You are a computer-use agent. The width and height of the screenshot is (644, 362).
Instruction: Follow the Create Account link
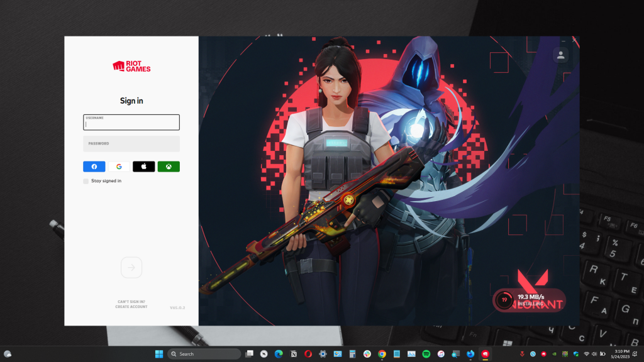[131, 307]
